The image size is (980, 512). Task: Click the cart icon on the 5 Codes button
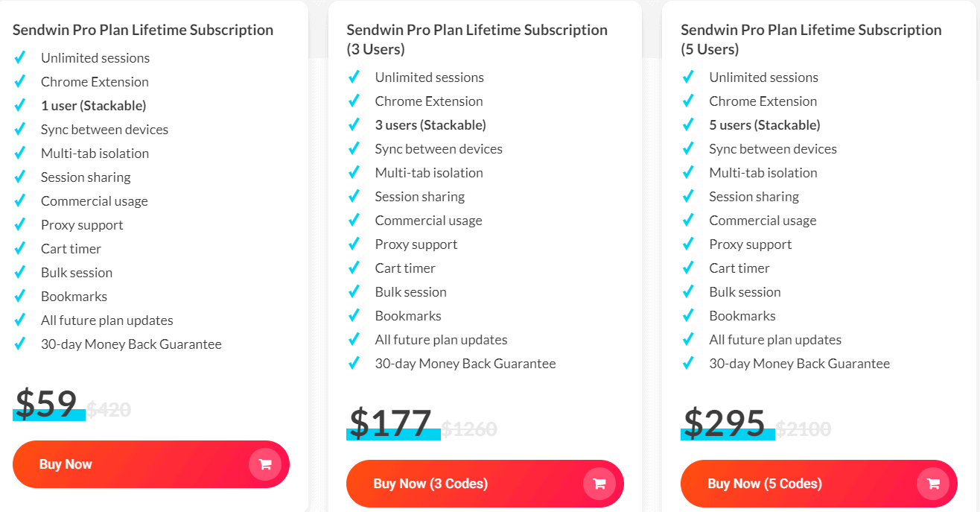tap(933, 483)
